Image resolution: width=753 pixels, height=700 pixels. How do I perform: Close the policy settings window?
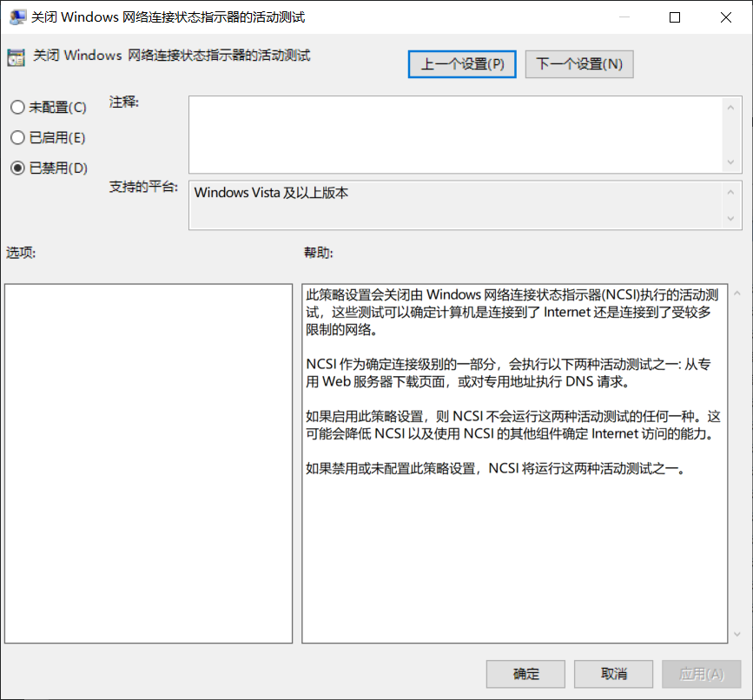(725, 17)
